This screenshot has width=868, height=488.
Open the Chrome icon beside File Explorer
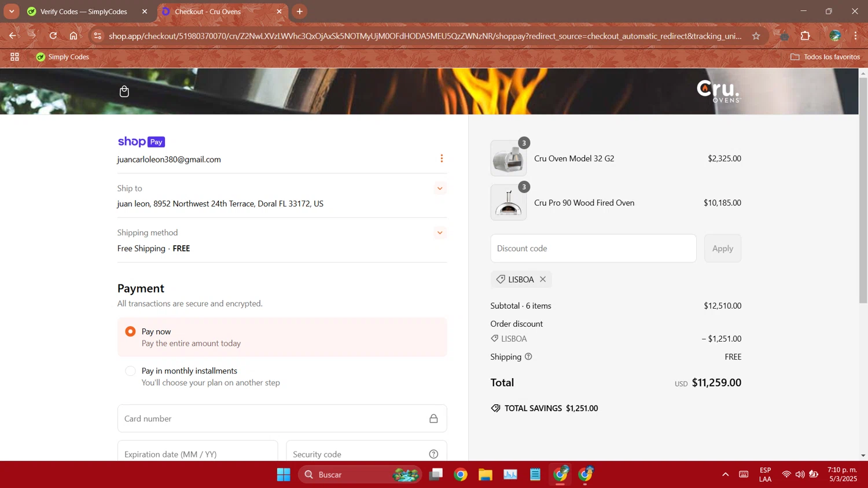click(x=461, y=475)
